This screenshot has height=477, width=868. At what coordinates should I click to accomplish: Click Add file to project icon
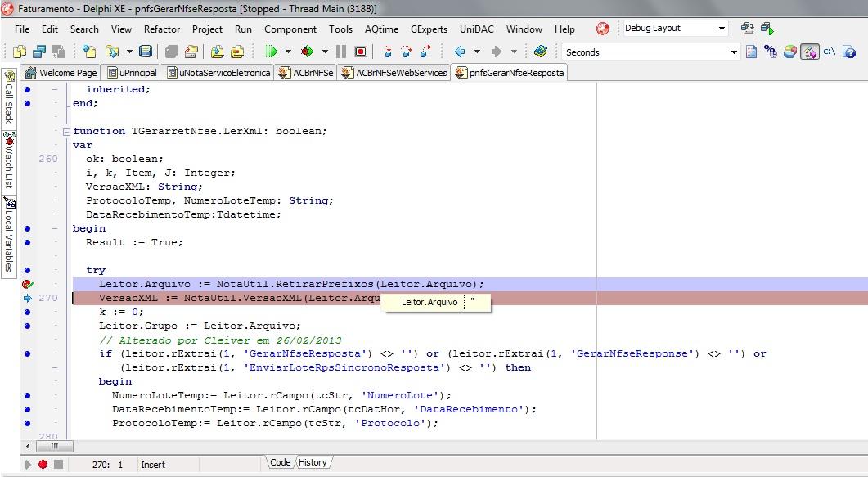[x=217, y=52]
